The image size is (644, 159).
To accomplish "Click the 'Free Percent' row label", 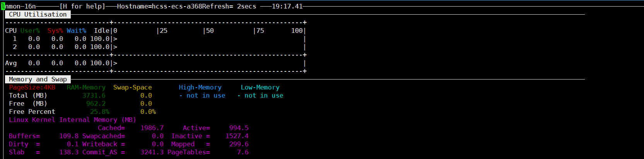I will pyautogui.click(x=32, y=112).
